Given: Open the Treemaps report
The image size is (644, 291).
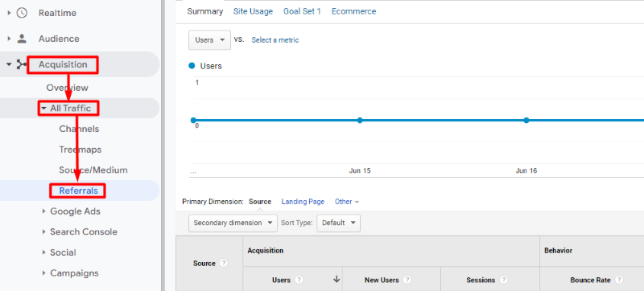Looking at the screenshot, I should point(80,150).
